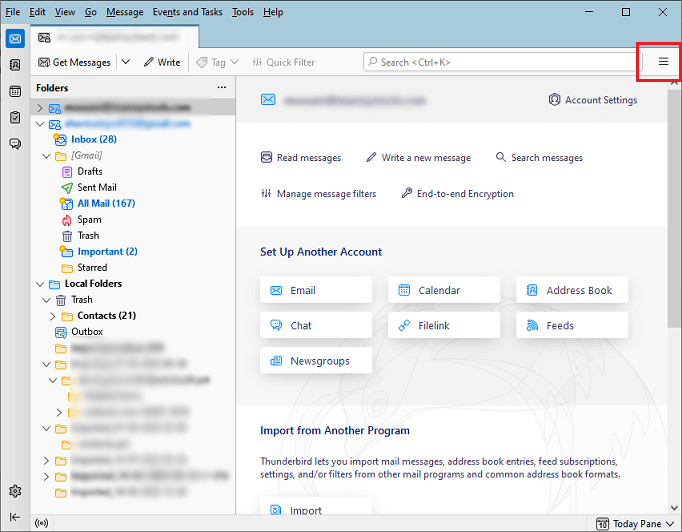Open the File menu
682x532 pixels.
(13, 12)
